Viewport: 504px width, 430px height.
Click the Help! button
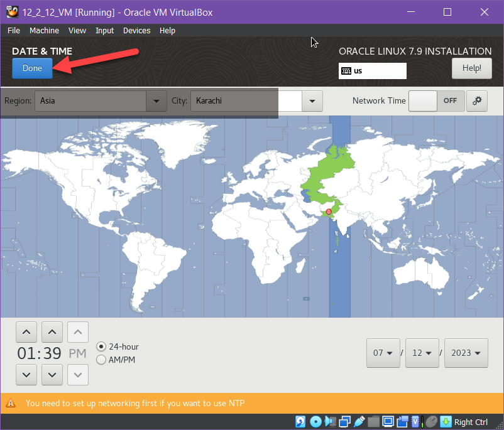pyautogui.click(x=471, y=68)
